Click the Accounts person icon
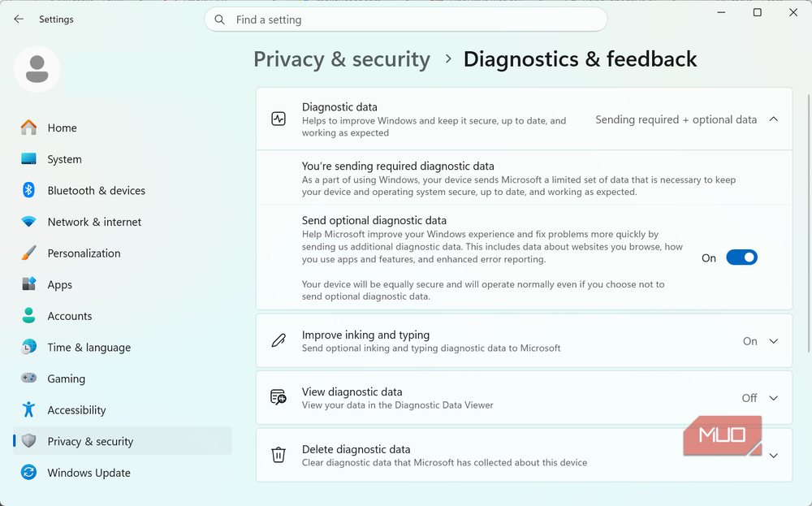The width and height of the screenshot is (812, 506). point(29,315)
